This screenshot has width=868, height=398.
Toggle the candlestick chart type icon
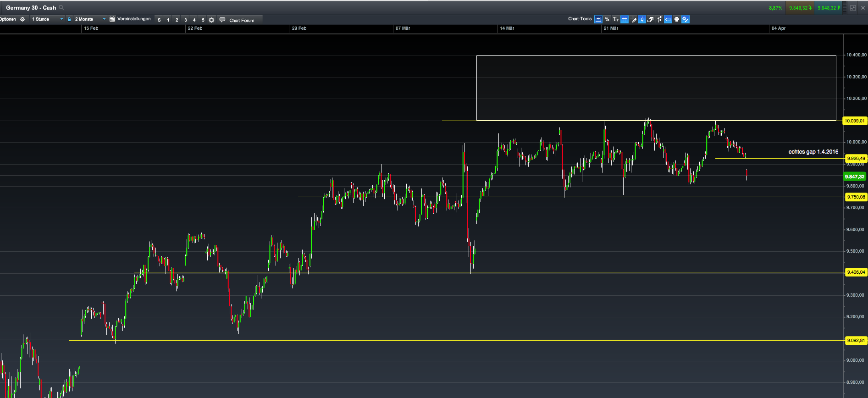642,19
